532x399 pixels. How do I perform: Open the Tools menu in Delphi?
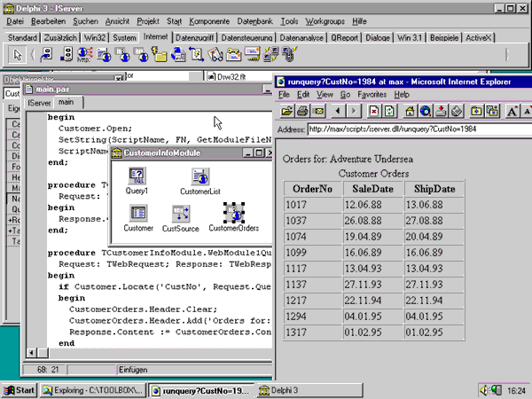289,21
